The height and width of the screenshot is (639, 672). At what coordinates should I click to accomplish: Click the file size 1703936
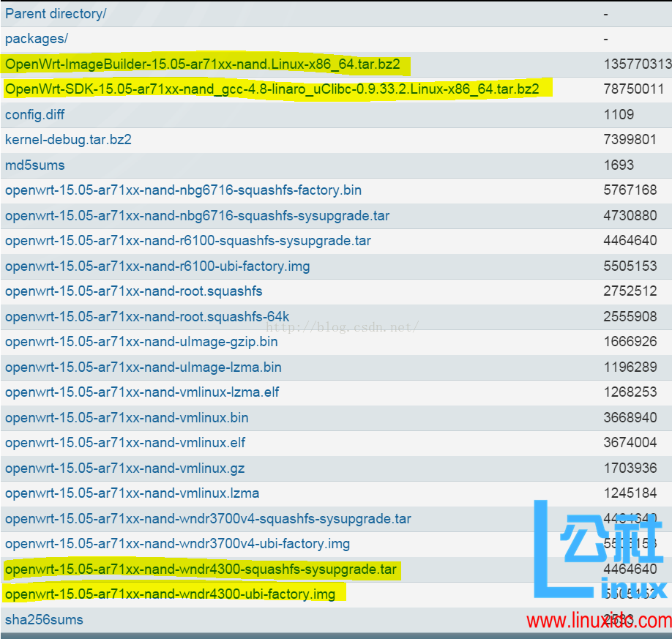[x=630, y=468]
